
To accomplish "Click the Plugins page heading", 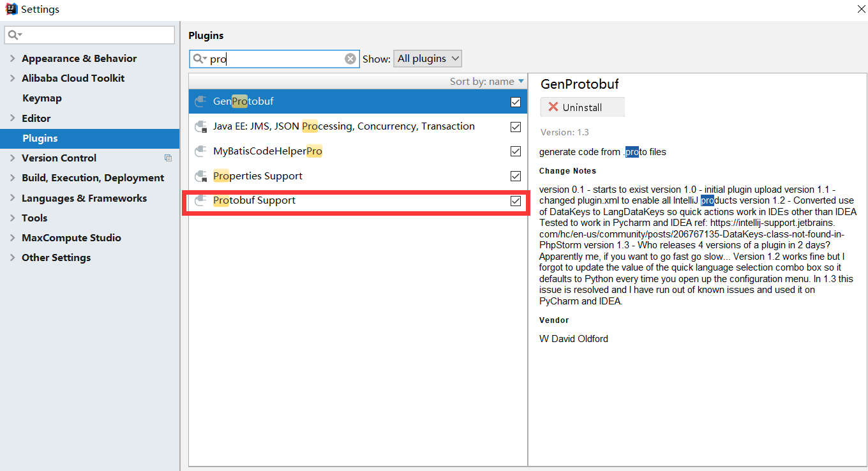I will tap(206, 36).
